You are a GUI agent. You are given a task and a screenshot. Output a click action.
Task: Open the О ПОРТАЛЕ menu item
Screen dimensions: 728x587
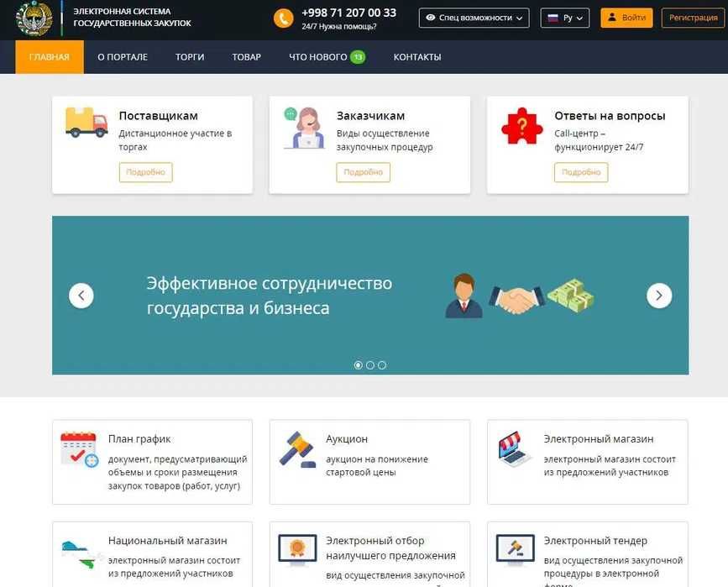(123, 57)
